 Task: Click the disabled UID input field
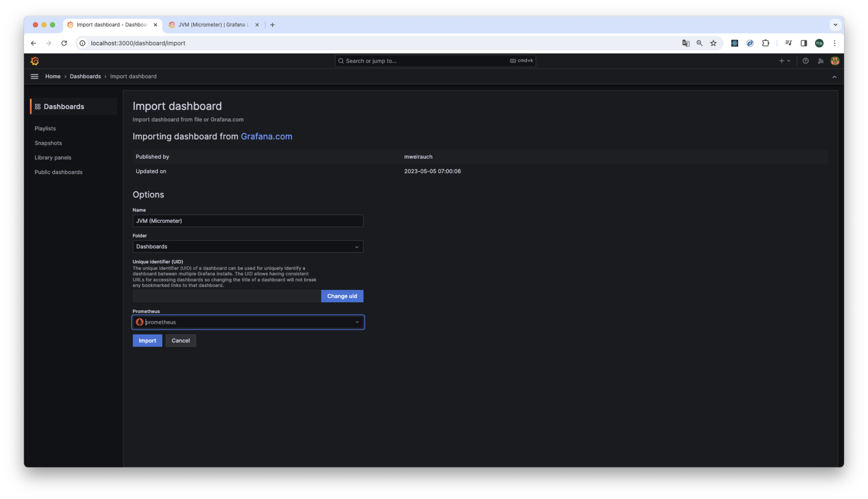point(227,296)
